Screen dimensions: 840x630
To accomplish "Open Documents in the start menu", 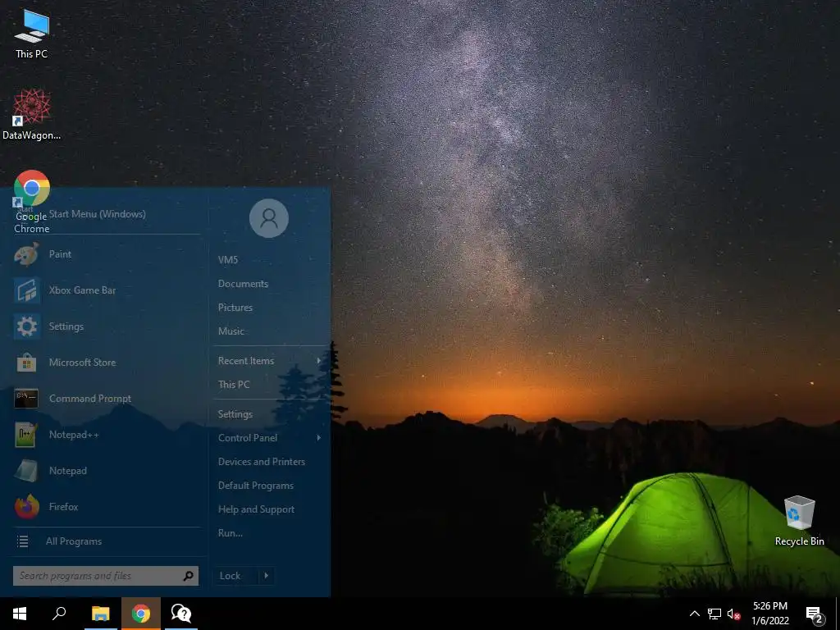I will point(243,284).
